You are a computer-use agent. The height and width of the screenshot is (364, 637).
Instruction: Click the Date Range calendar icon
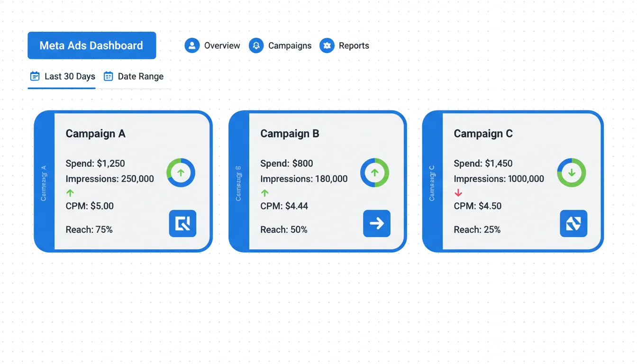(x=108, y=76)
